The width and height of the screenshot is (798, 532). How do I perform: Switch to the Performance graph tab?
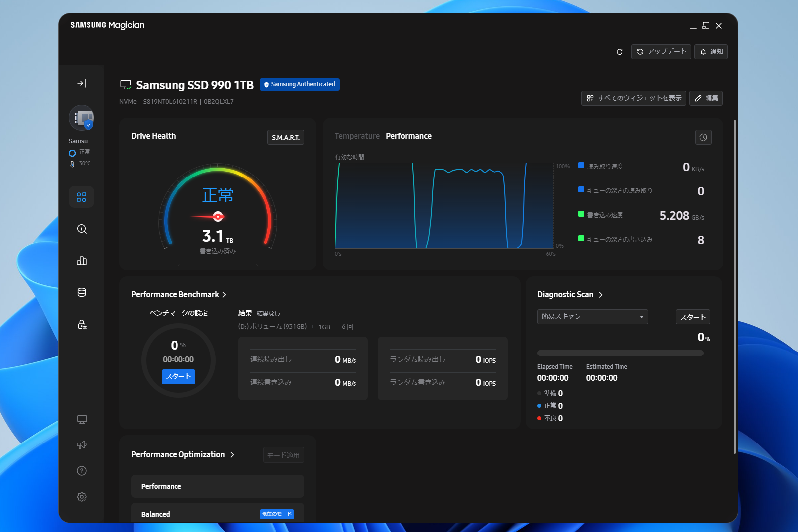(409, 136)
